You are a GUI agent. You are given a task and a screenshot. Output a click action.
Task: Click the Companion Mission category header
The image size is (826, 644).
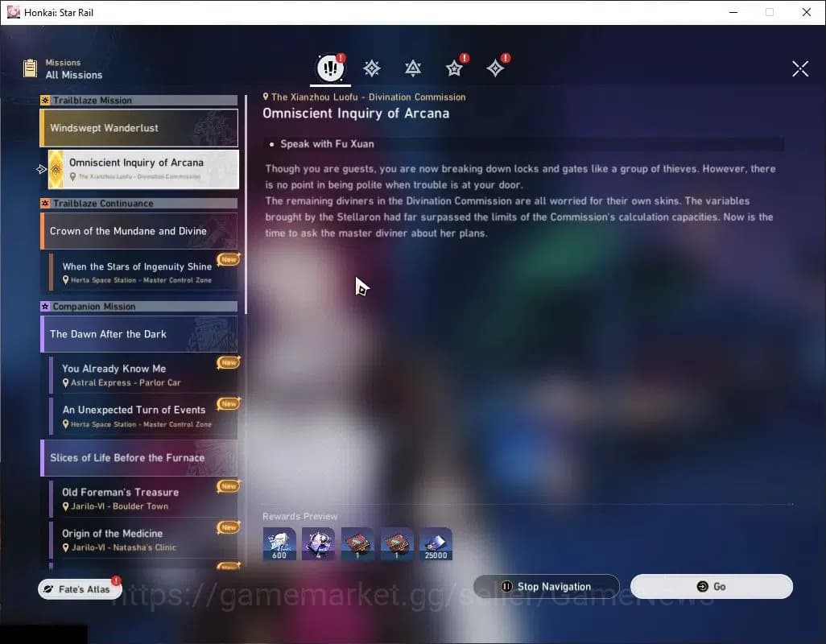(x=139, y=307)
